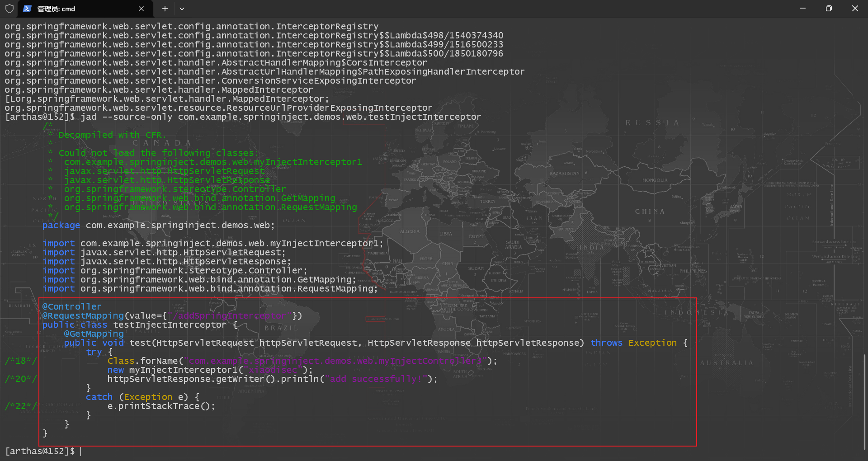Expand the new tab profile dropdown arrow
Image resolution: width=868 pixels, height=461 pixels.
[x=182, y=9]
